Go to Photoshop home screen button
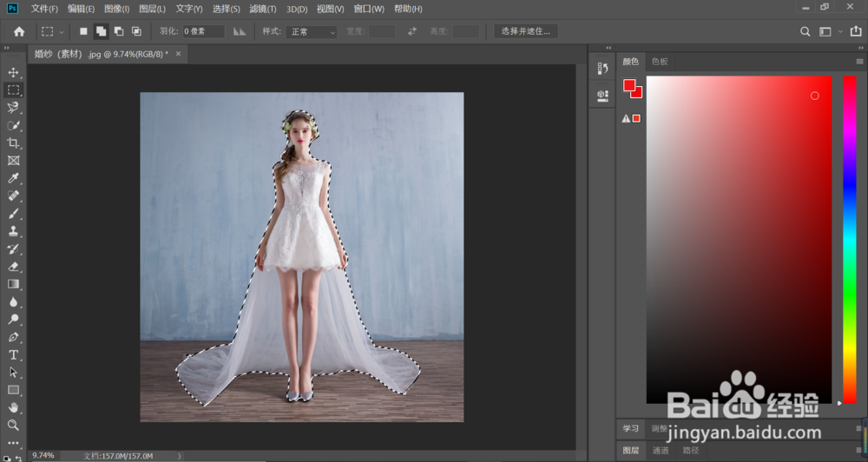Image resolution: width=868 pixels, height=462 pixels. point(19,31)
